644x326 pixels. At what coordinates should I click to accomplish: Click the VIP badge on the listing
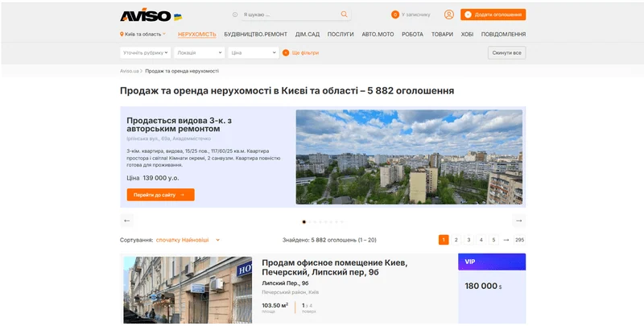pyautogui.click(x=492, y=262)
